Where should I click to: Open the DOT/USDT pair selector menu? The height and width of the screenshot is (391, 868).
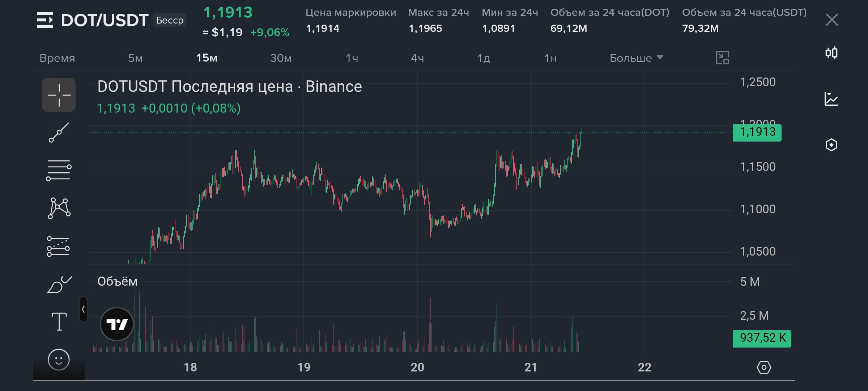93,20
